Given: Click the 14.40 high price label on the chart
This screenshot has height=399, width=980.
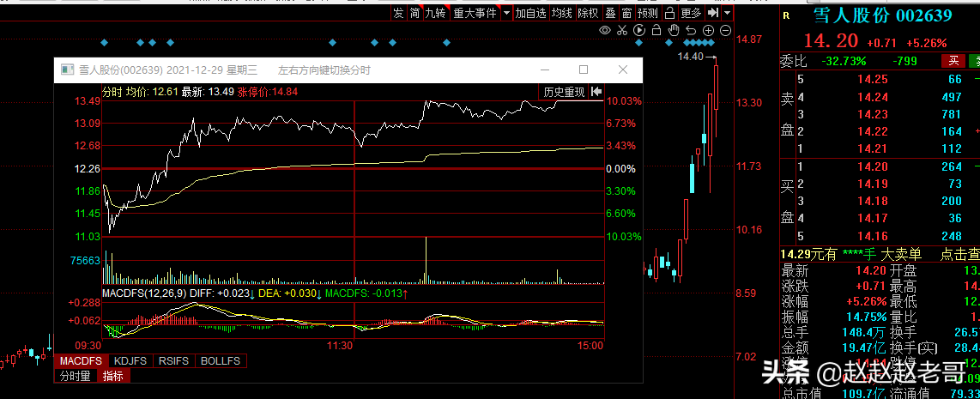Looking at the screenshot, I should [x=691, y=57].
